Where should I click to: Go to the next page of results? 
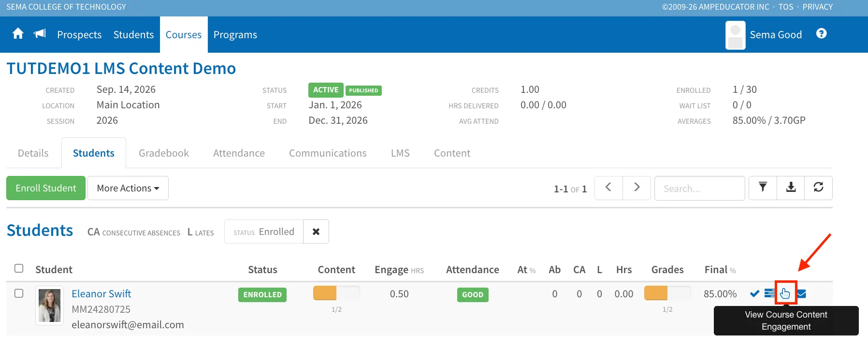(x=637, y=188)
